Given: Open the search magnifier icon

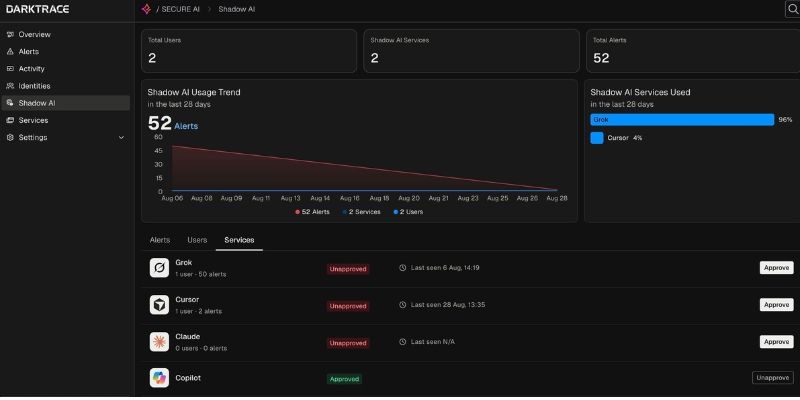Looking at the screenshot, I should [793, 9].
